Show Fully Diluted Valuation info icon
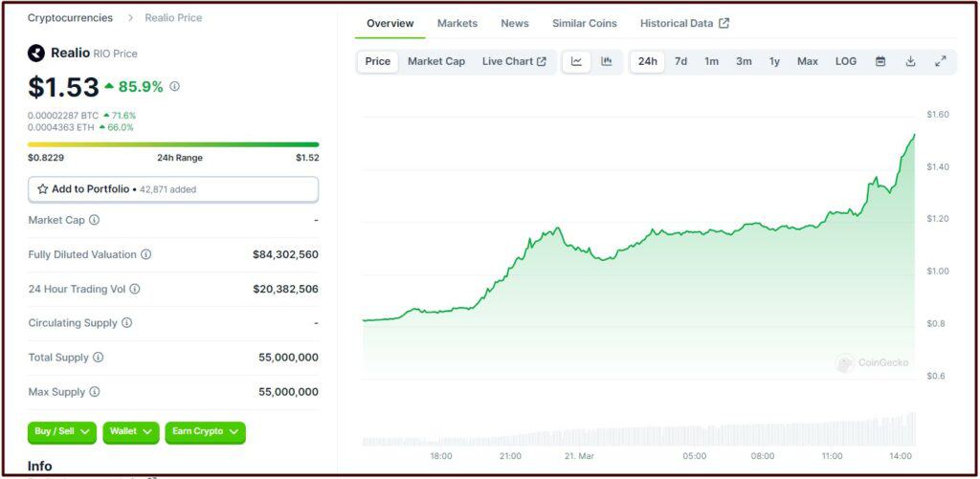 (145, 254)
